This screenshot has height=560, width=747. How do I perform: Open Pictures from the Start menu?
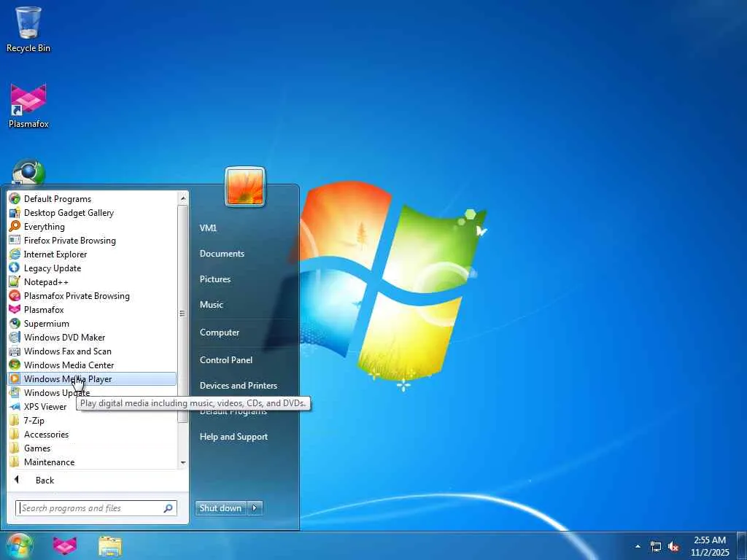pyautogui.click(x=215, y=279)
